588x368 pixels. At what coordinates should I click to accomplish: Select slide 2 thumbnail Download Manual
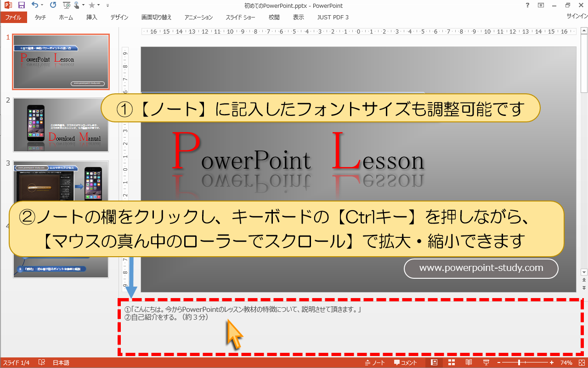61,125
